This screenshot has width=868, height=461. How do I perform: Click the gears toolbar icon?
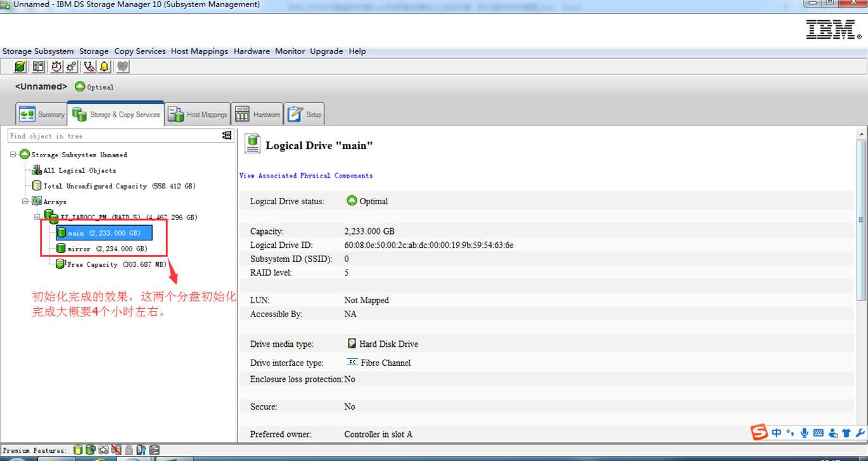tap(72, 67)
